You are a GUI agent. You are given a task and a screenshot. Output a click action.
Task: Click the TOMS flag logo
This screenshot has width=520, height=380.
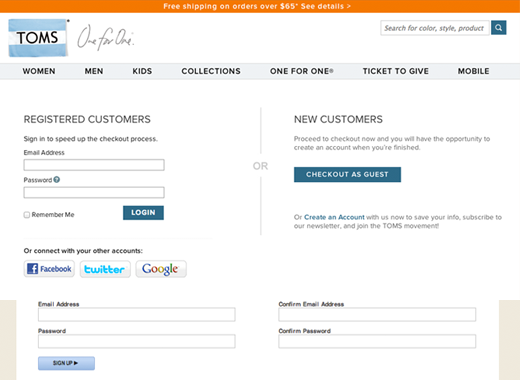[38, 38]
